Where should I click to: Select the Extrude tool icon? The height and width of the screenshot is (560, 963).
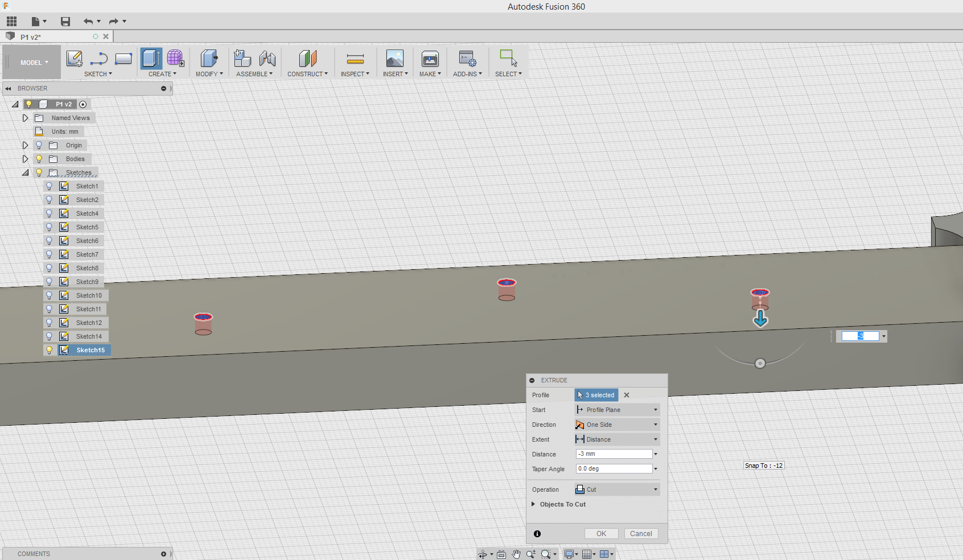(x=151, y=59)
